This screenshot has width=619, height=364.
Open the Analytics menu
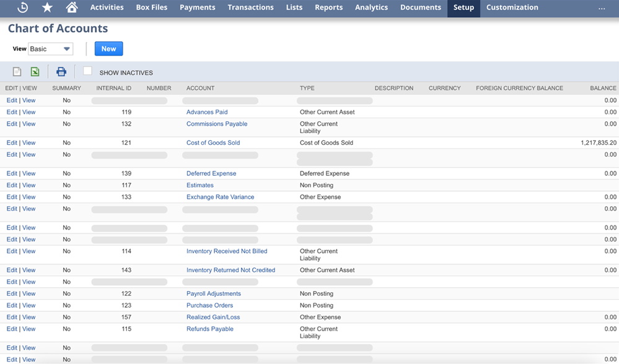click(372, 7)
